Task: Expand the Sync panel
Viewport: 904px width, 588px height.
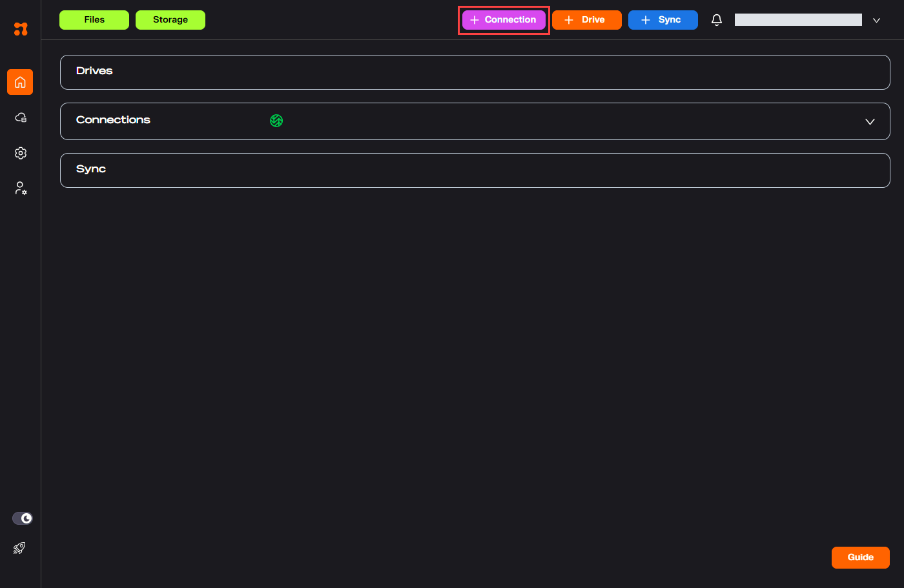Action: click(x=475, y=170)
